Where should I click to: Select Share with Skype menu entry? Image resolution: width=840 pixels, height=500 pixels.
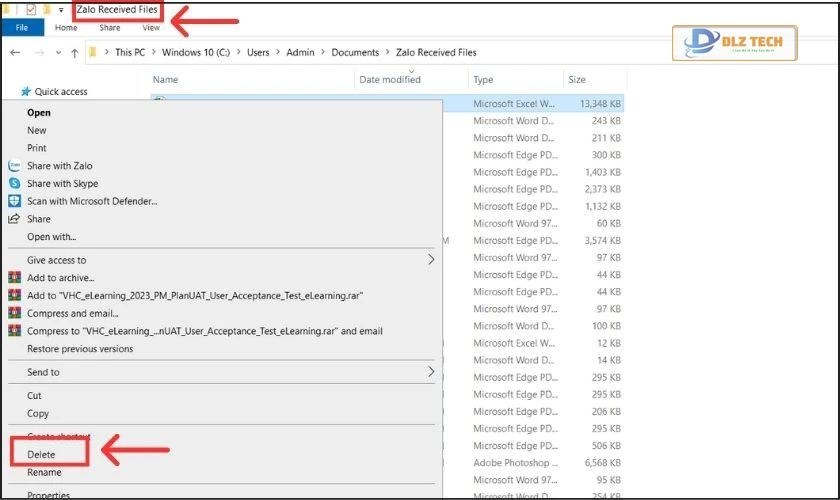pyautogui.click(x=63, y=183)
